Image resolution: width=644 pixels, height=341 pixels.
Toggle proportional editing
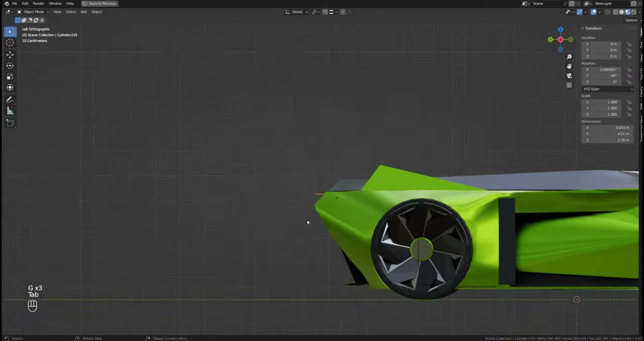click(343, 12)
